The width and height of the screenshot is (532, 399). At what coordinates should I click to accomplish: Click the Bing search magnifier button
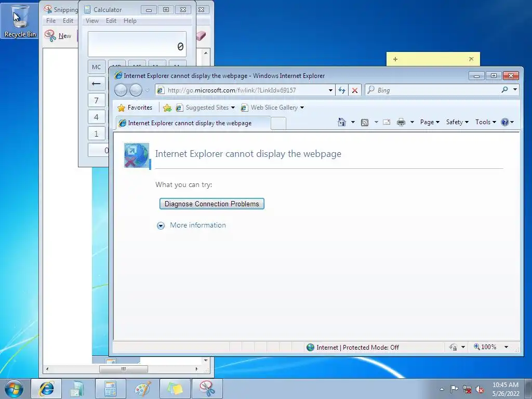[x=504, y=90]
